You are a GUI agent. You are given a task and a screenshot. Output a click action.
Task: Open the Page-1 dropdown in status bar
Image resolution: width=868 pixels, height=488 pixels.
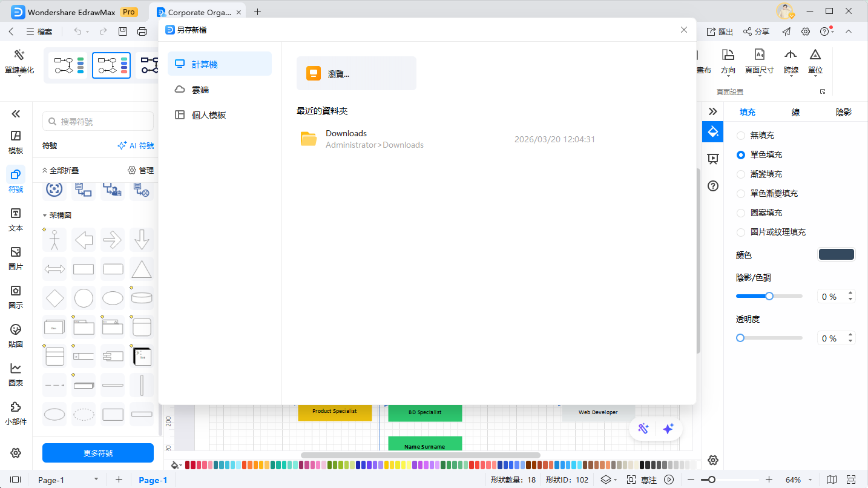(x=96, y=480)
